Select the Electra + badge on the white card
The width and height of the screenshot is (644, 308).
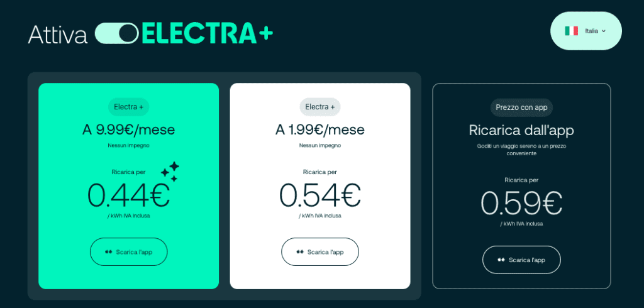(320, 107)
